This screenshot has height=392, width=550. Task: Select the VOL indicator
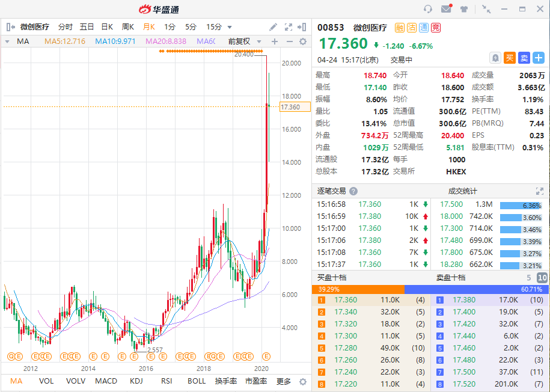pyautogui.click(x=46, y=381)
